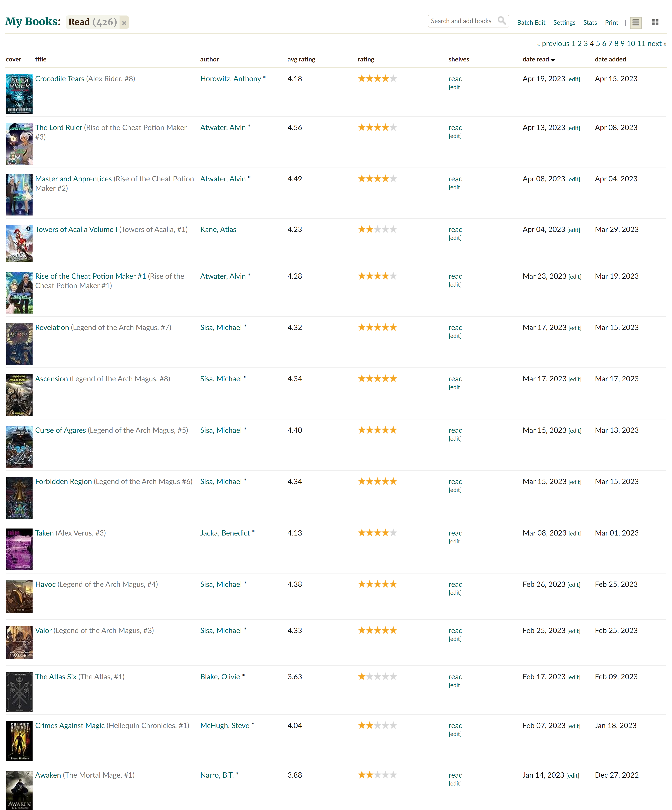The image size is (672, 810).
Task: Edit date read for Taken
Action: (x=575, y=533)
